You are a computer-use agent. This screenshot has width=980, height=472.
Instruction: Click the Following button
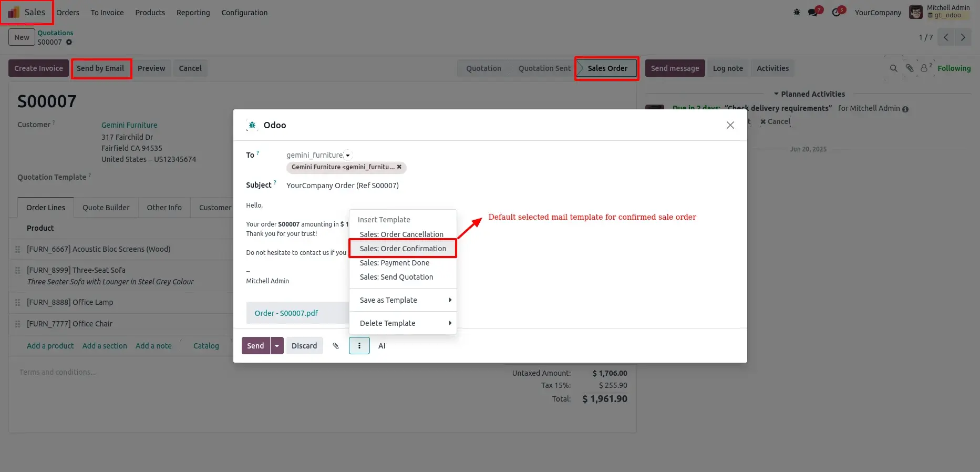pos(954,68)
